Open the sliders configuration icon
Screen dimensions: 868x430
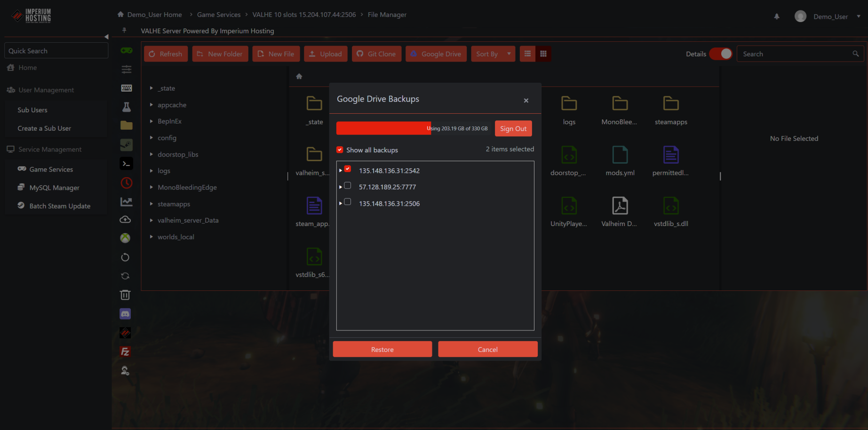[126, 70]
